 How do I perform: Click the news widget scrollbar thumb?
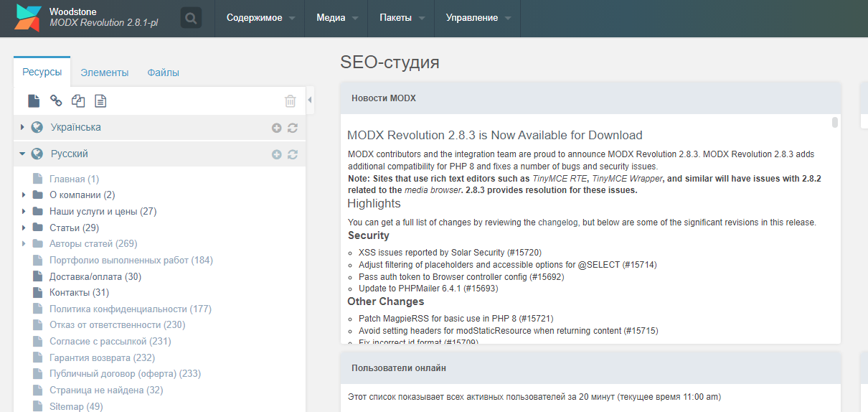coord(835,122)
